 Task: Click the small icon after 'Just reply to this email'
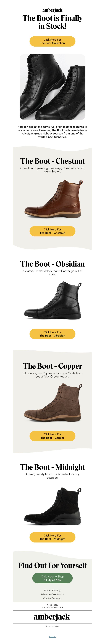[x=62, y=607]
